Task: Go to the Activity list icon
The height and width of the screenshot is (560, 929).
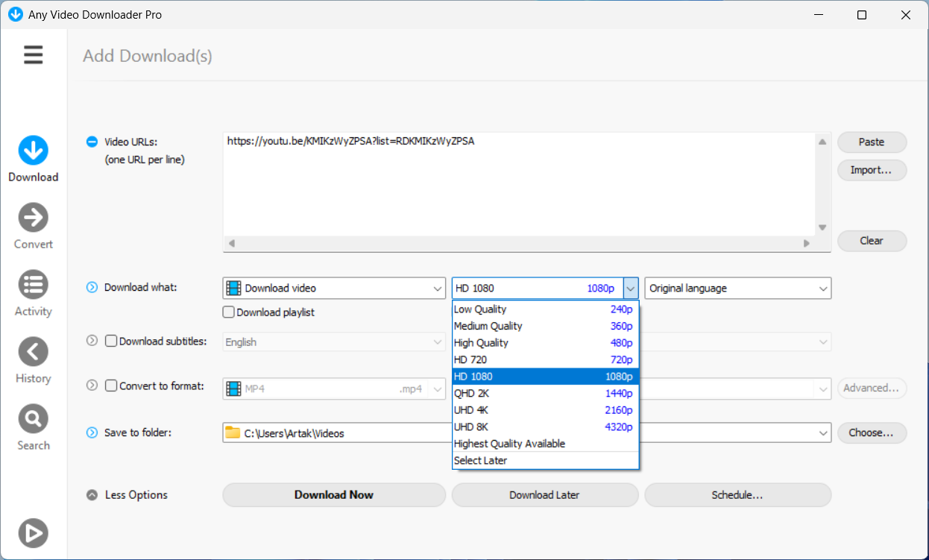Action: [x=34, y=285]
